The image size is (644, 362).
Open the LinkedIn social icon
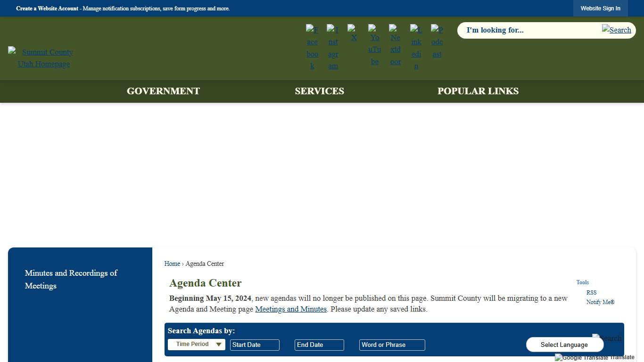tap(416, 47)
